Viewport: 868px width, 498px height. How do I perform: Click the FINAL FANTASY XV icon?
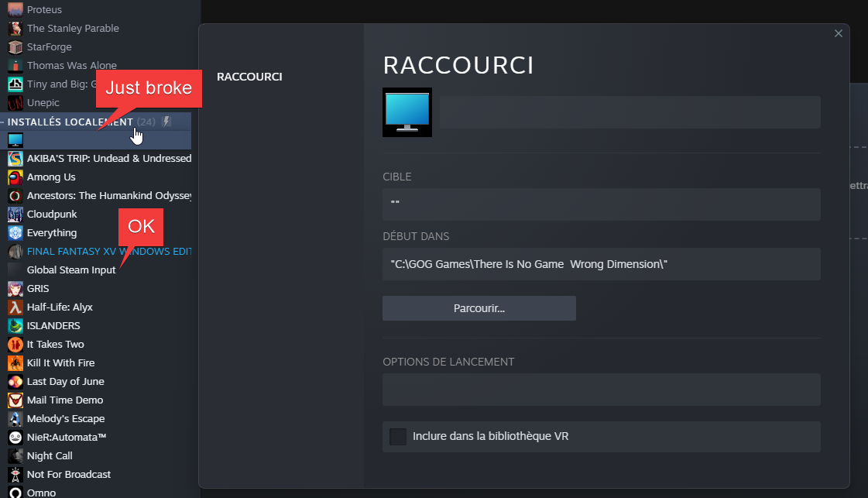(15, 252)
